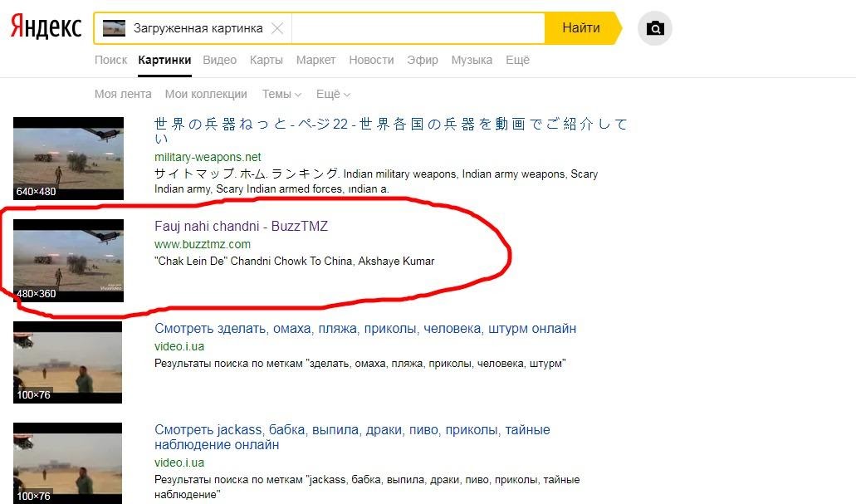This screenshot has width=856, height=504.
Task: Open Fauj nahi chandni - BuzzTMZ link
Action: click(x=241, y=226)
